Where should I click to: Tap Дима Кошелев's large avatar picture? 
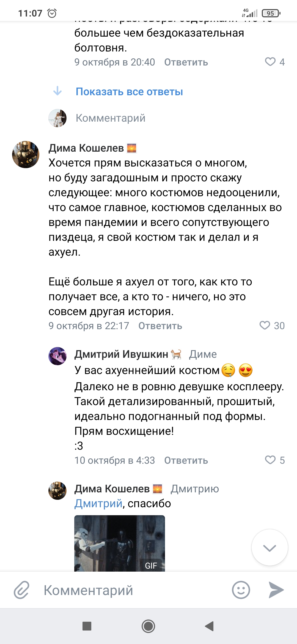point(26,155)
